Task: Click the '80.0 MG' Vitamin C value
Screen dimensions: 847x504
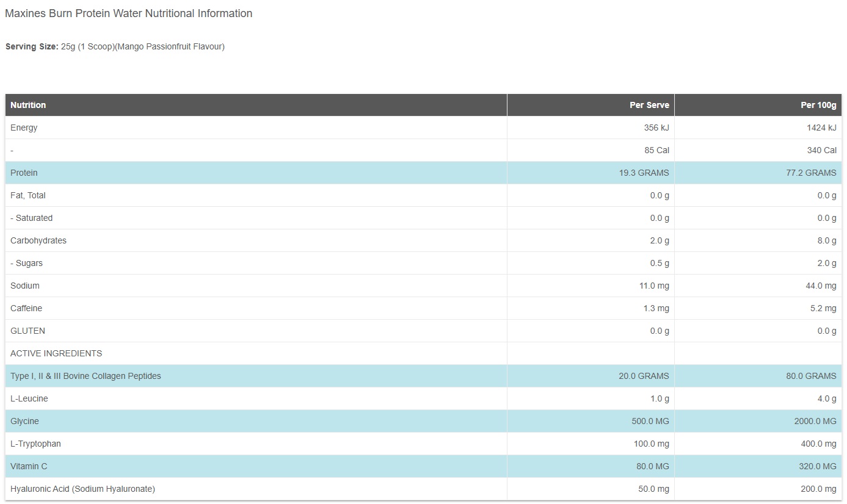Action: pyautogui.click(x=653, y=466)
